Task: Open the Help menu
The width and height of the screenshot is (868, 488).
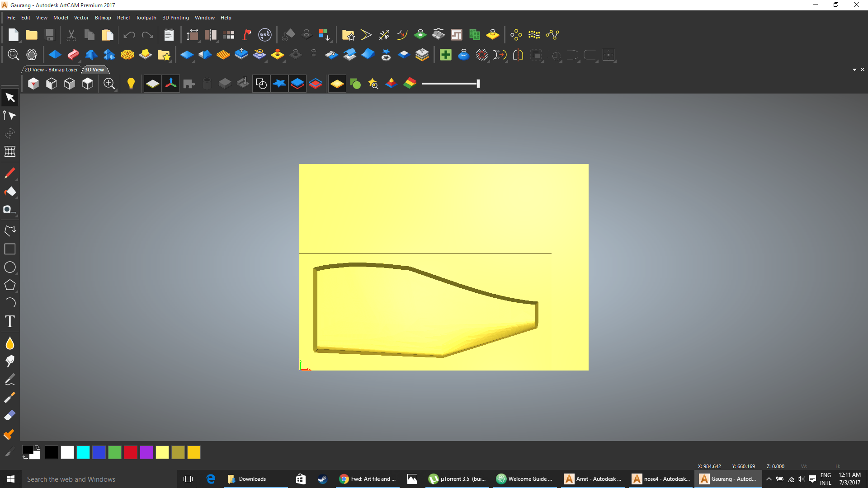Action: [x=226, y=18]
